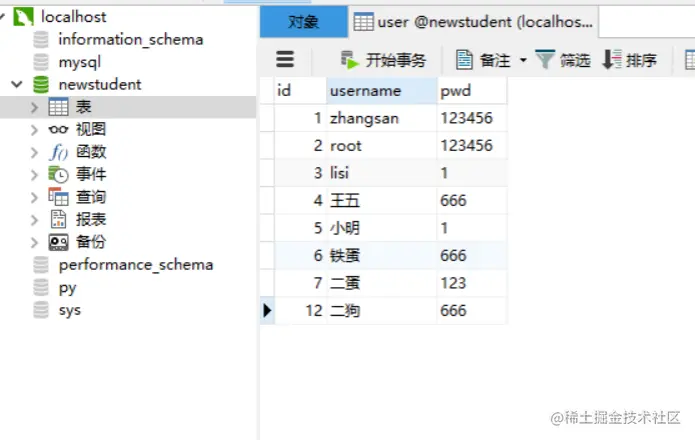Viewport: 695px width, 440px height.
Task: Click the 开始事务 begin transaction icon
Action: click(x=349, y=60)
